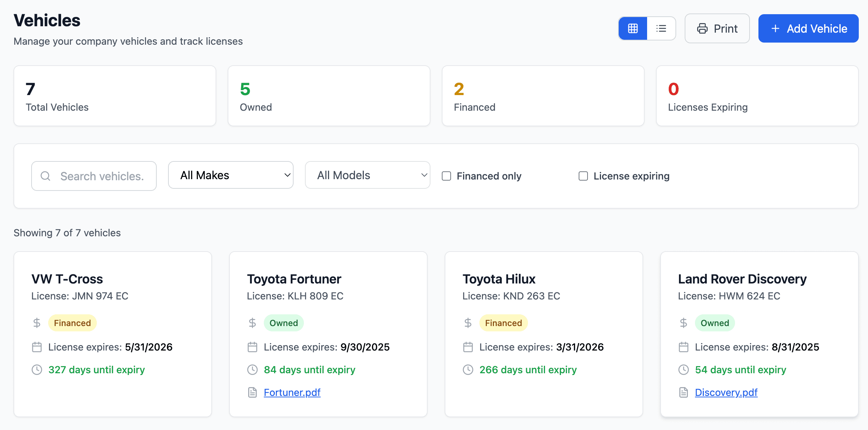Image resolution: width=868 pixels, height=430 pixels.
Task: Open the Toyota Fortuner vehicle card title
Action: [294, 279]
